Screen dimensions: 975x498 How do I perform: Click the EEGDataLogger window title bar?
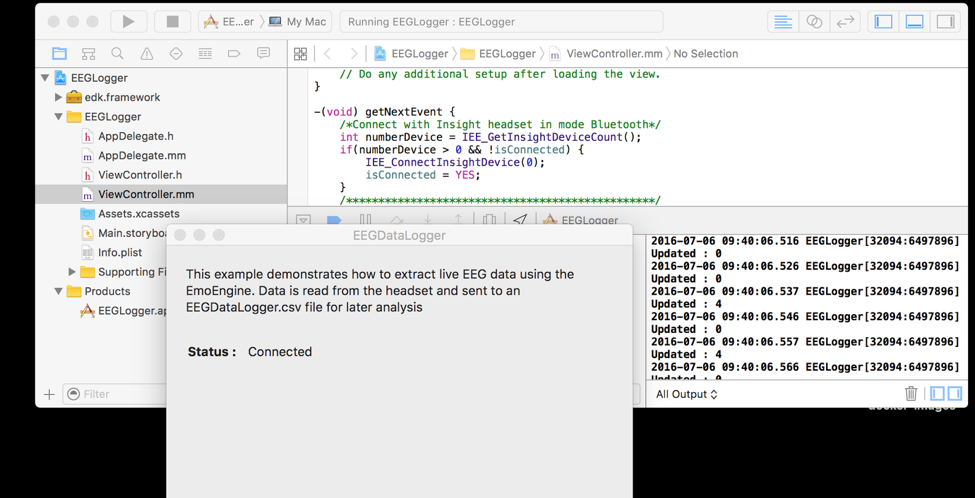pyautogui.click(x=399, y=236)
